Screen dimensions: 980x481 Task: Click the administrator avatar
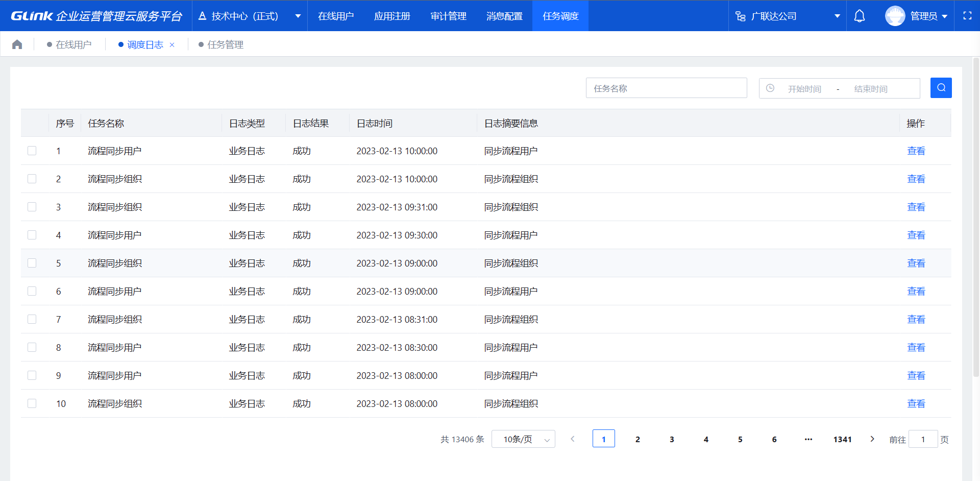click(895, 16)
